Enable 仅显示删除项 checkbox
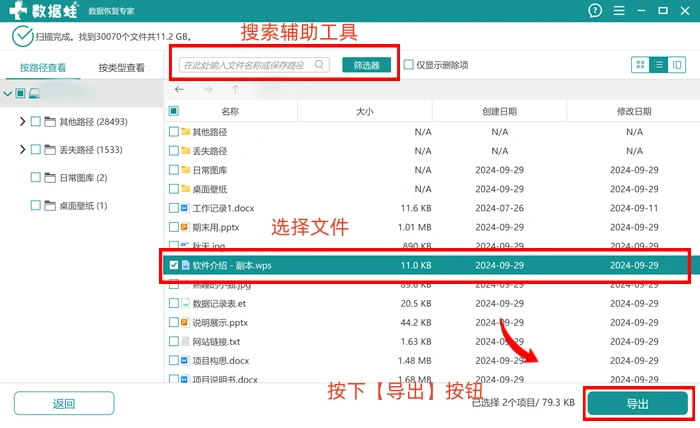700x428 pixels. [x=408, y=65]
